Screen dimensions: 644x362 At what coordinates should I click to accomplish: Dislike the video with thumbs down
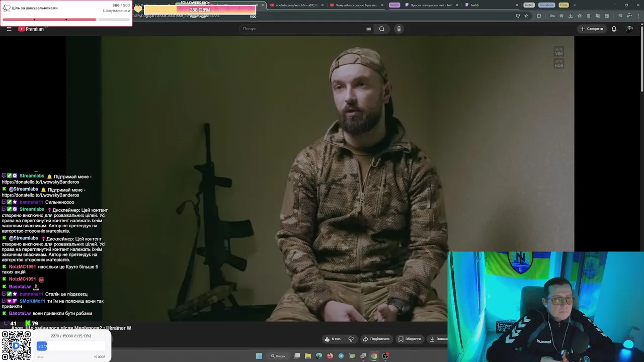[351, 339]
